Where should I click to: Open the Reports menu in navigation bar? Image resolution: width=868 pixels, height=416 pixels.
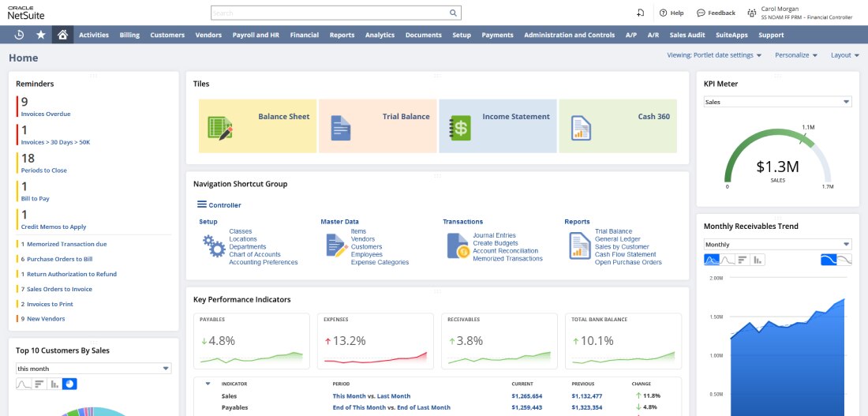point(342,35)
